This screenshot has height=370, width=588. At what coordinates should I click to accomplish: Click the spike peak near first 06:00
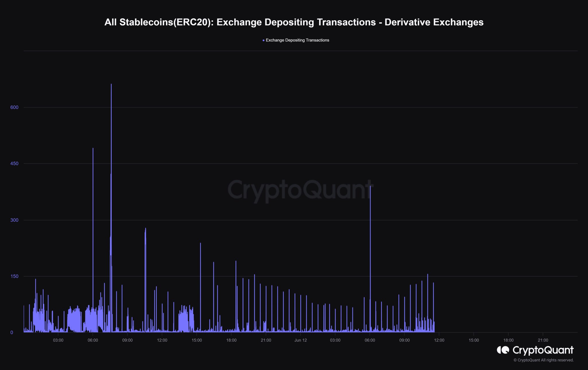93,148
